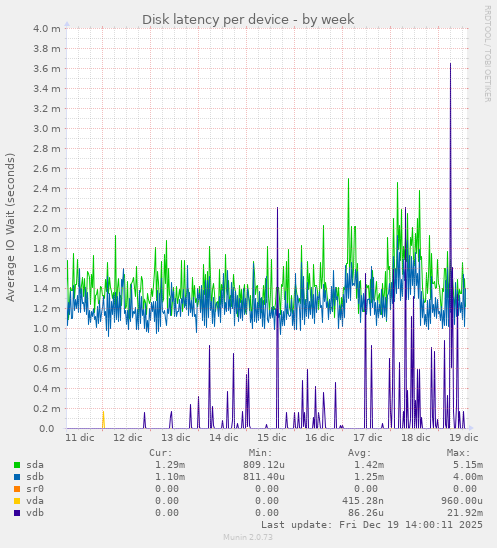The image size is (497, 548).
Task: Click the '15 dic' x-axis date label
Action: coord(272,438)
